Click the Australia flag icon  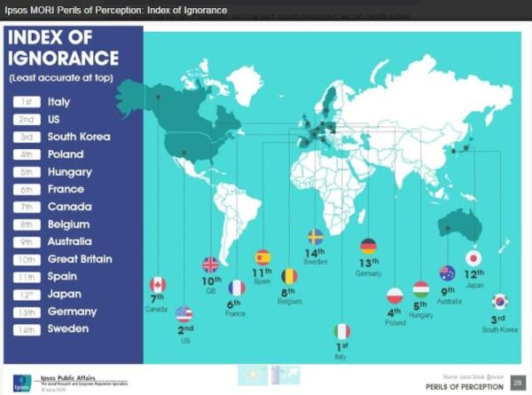point(447,273)
